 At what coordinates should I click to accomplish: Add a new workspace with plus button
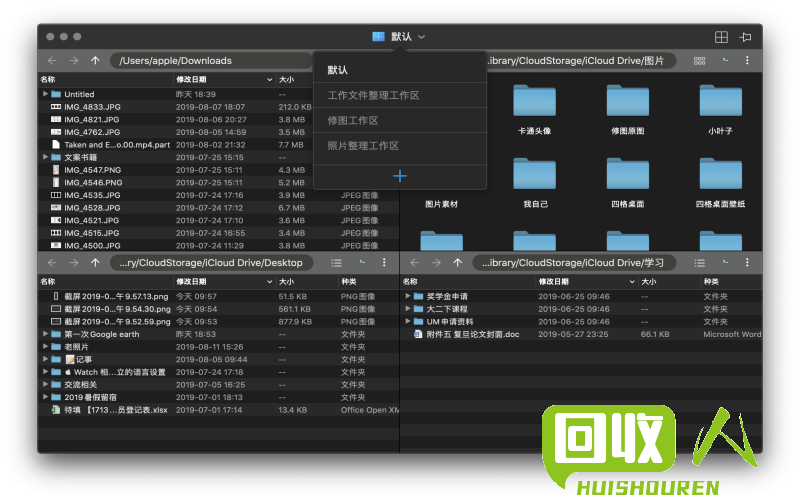[400, 176]
